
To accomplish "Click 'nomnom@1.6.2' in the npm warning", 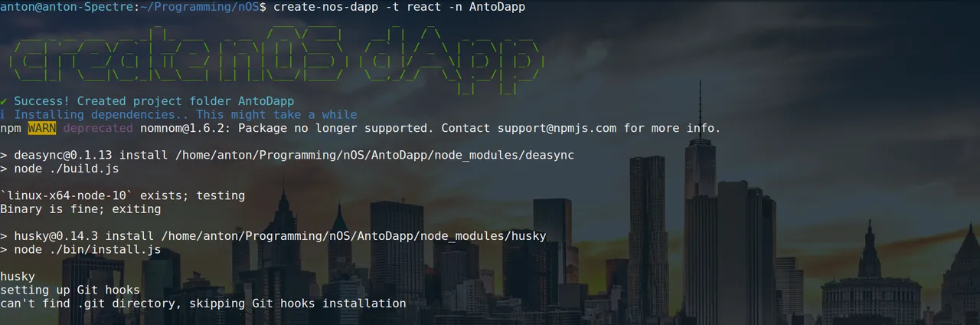I will point(185,128).
